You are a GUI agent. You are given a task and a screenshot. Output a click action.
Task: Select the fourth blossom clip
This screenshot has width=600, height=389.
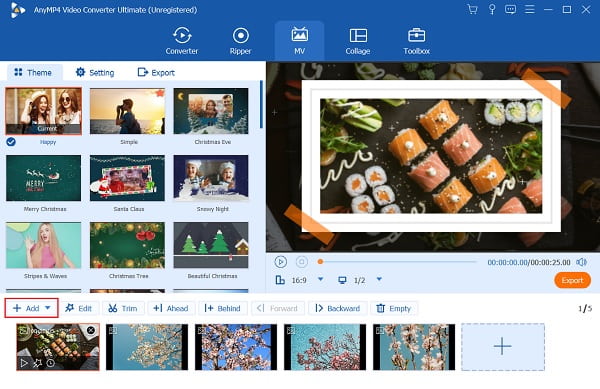pos(325,347)
